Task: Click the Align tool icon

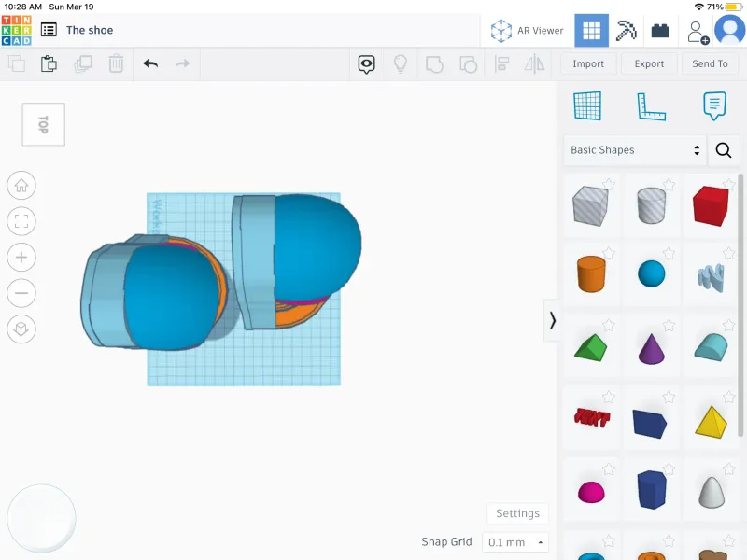Action: tap(501, 63)
